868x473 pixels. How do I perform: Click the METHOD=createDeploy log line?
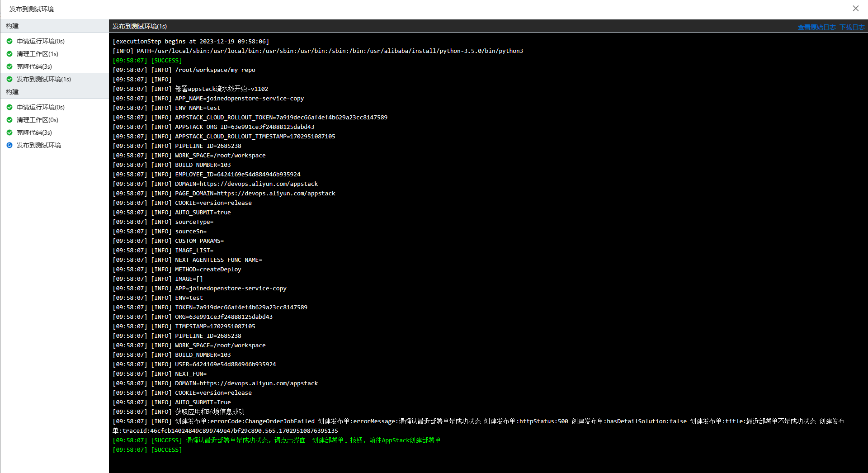[177, 269]
